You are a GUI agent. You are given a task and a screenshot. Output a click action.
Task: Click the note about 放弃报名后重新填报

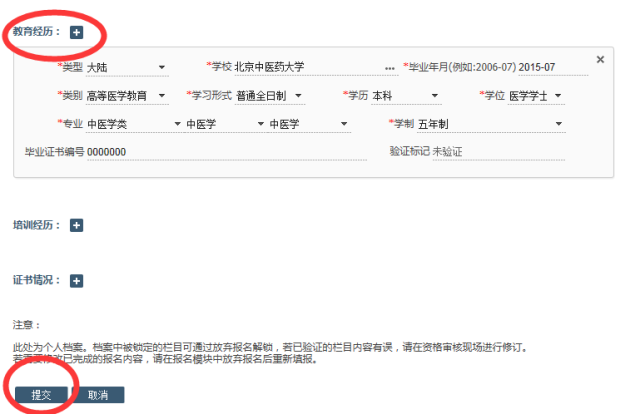[x=165, y=359]
